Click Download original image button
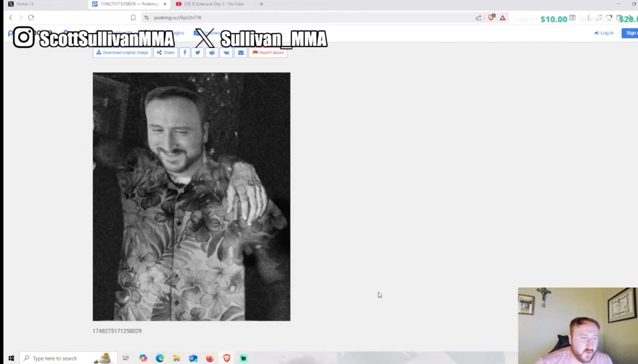Screen dimensions: 638x364 (122, 53)
